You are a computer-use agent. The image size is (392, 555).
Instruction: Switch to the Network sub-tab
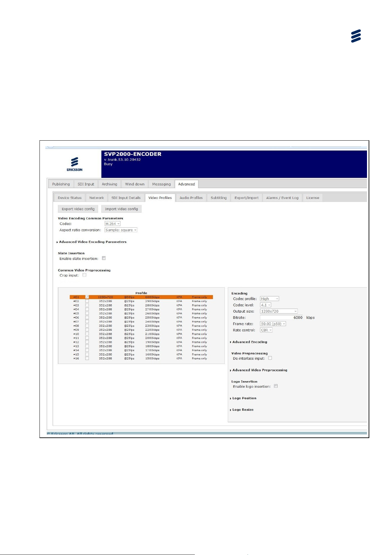pos(96,198)
